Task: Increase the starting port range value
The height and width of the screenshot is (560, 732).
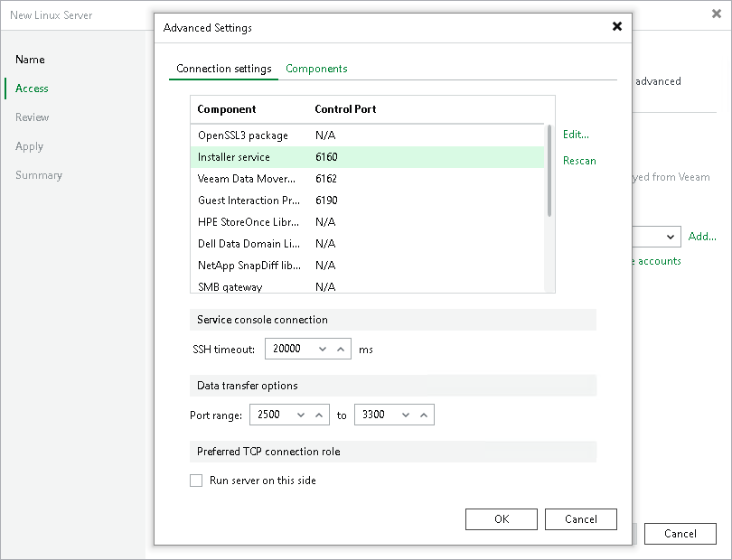Action: point(319,415)
